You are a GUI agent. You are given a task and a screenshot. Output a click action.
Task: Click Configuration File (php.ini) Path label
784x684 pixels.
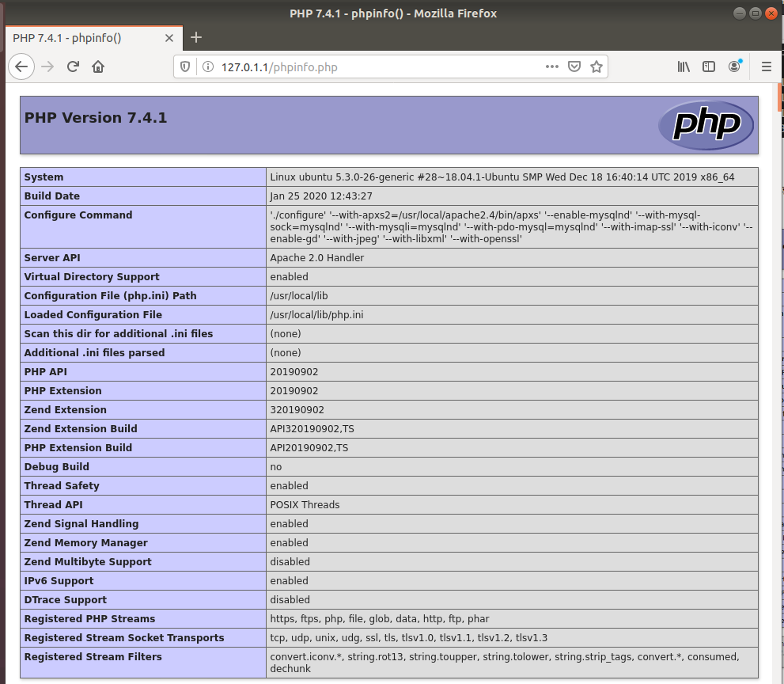coord(111,296)
